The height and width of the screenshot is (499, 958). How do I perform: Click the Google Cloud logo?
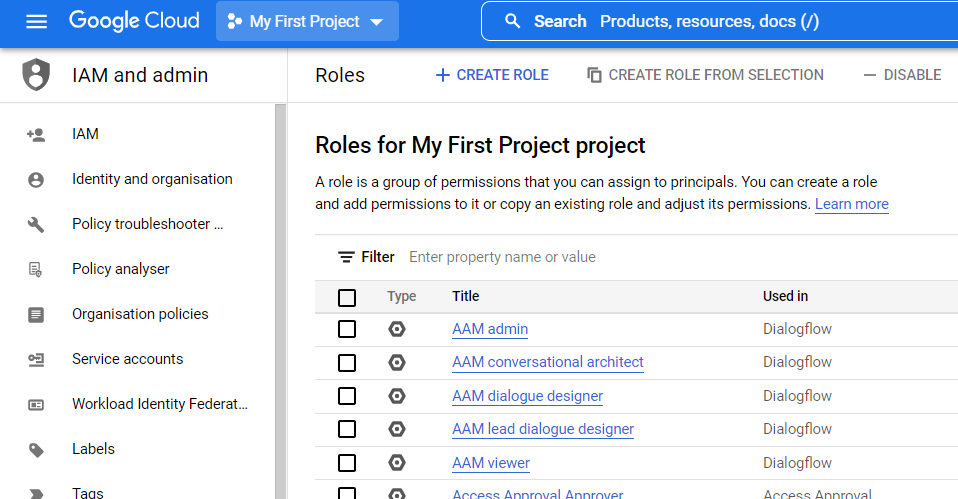[134, 21]
